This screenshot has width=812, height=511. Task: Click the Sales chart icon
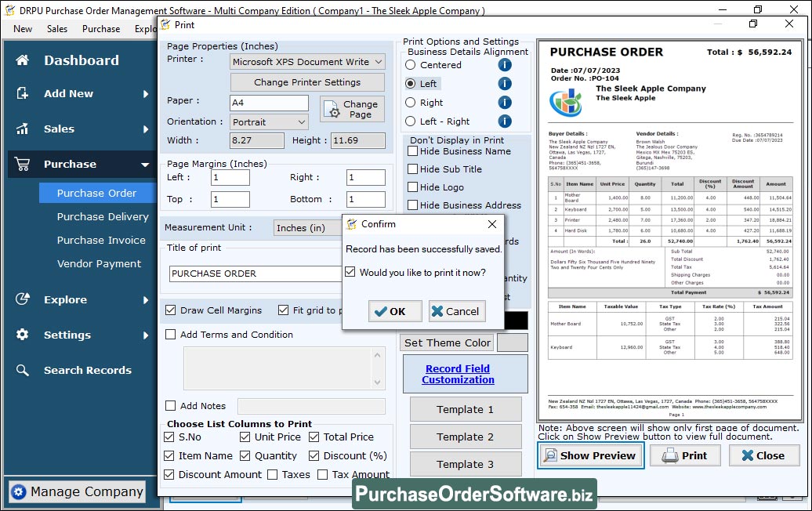(22, 129)
